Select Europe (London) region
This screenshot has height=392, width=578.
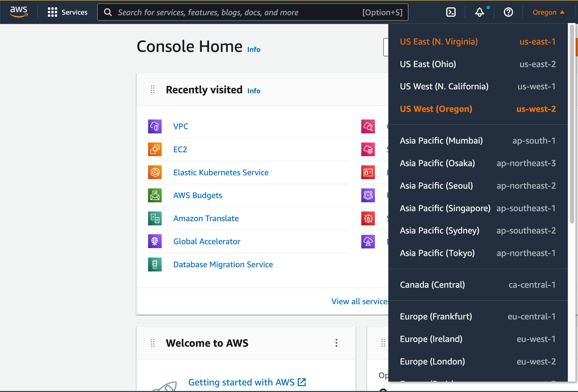478,362
